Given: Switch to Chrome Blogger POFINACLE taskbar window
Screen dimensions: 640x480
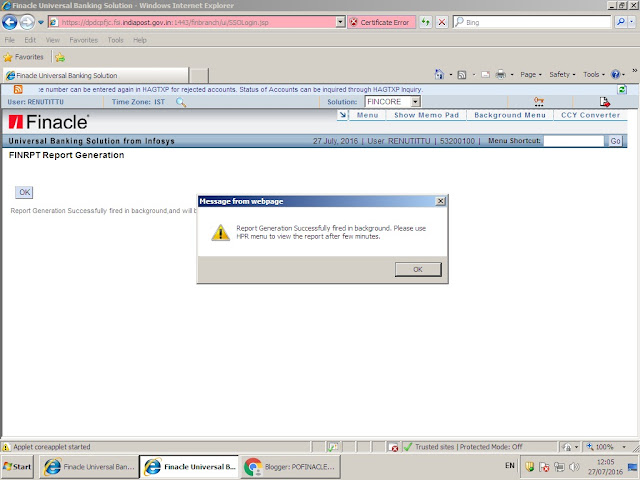Looking at the screenshot, I should click(x=290, y=467).
